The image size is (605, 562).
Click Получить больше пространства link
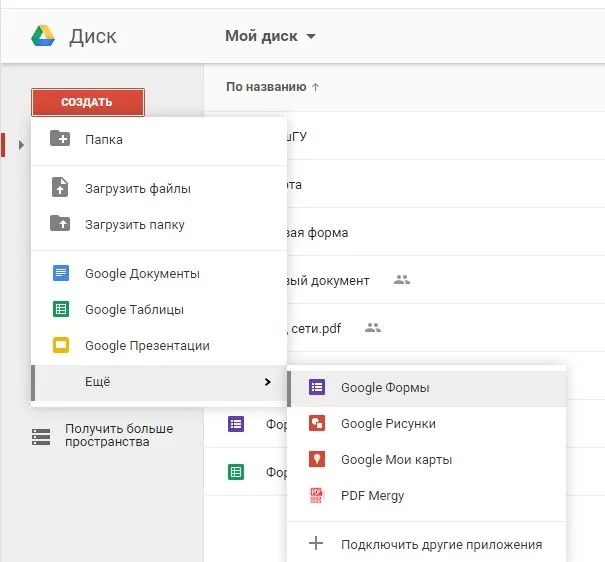pyautogui.click(x=119, y=435)
